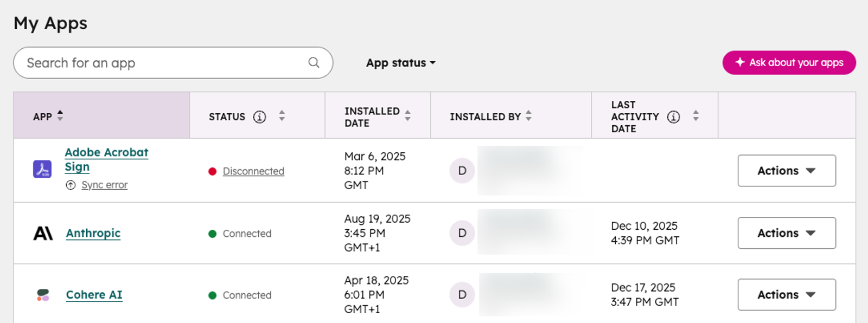This screenshot has width=868, height=323.
Task: Click the Mar 6, 2025 installed date
Action: click(x=375, y=171)
